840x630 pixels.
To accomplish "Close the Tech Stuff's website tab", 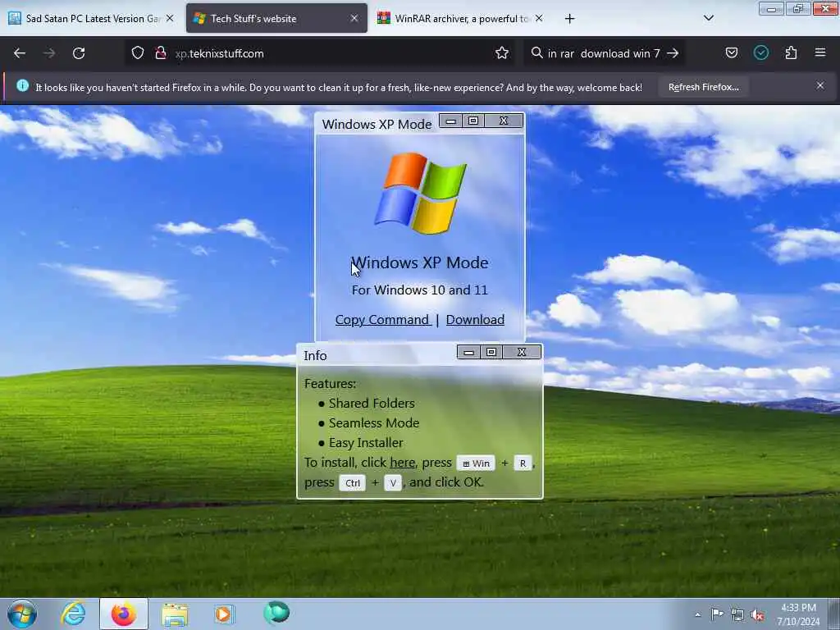I will pyautogui.click(x=354, y=18).
